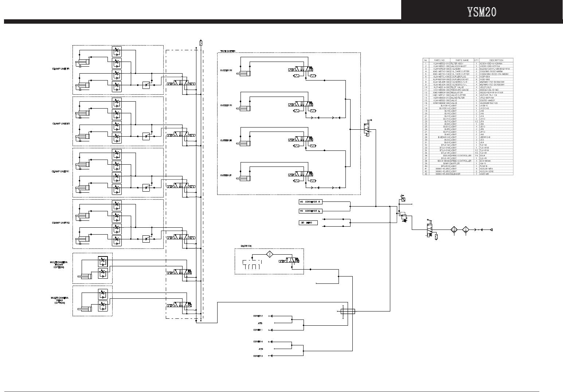Select the CUTTER R2 label
Viewport: 563px width, 392px height.
(226, 70)
